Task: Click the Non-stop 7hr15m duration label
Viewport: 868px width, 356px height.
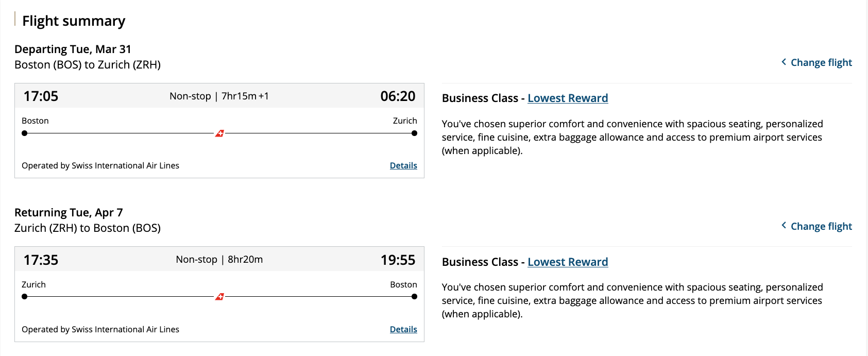Action: (219, 96)
